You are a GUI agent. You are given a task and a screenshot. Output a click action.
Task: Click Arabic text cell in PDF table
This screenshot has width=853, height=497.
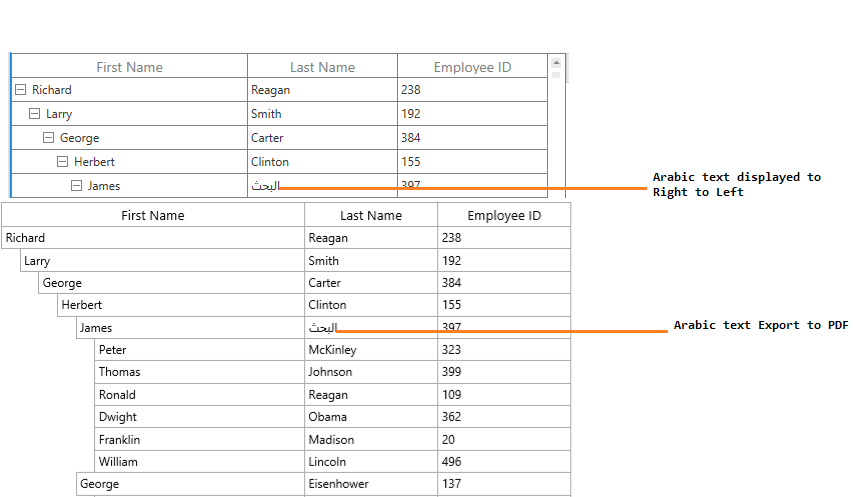(x=371, y=328)
